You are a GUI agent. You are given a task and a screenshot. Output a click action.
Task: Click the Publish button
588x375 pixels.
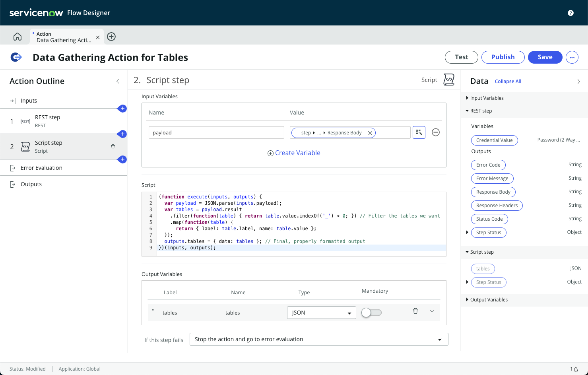coord(503,57)
